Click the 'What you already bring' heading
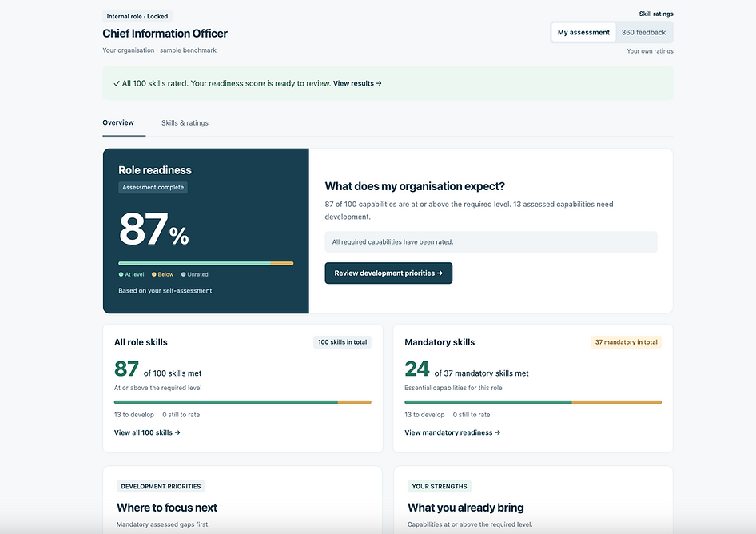This screenshot has width=756, height=534. (x=466, y=508)
